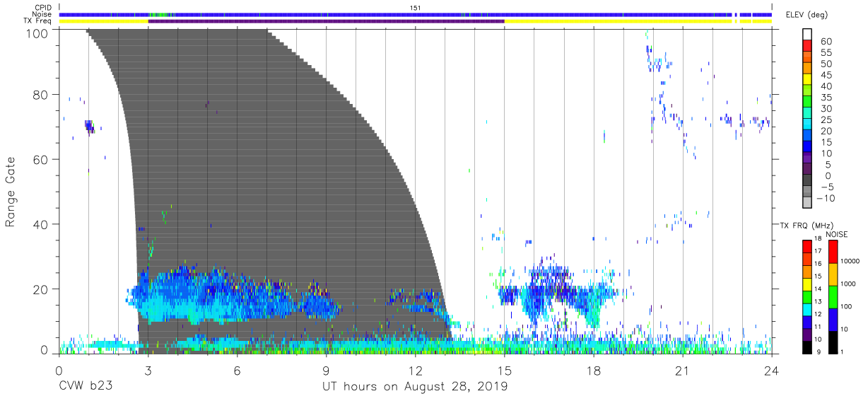The image size is (868, 401).
Task: Click the "UT hours on August 28, 2019" axis title
Action: point(416,387)
